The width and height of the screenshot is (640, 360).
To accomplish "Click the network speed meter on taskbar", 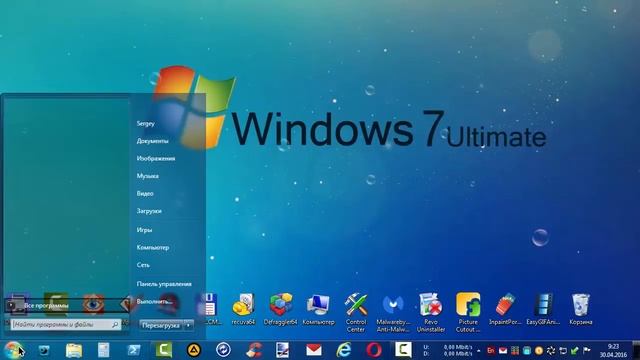I will 448,350.
